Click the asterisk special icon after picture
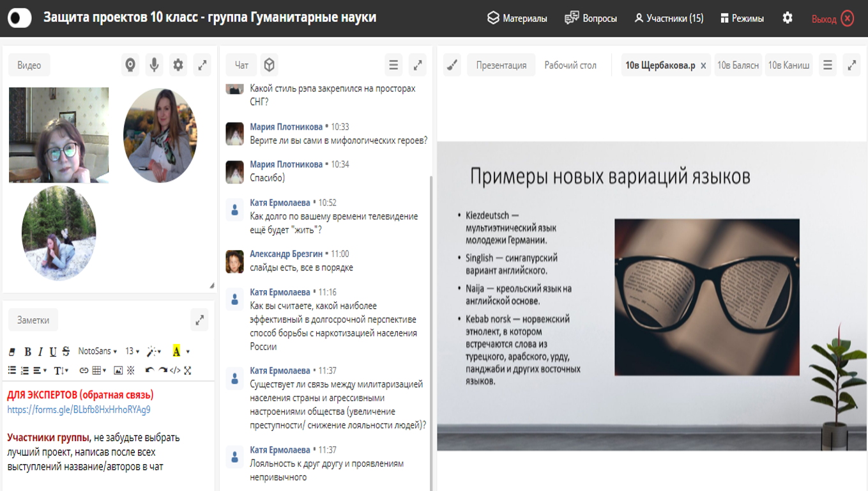This screenshot has height=491, width=868. coord(131,370)
